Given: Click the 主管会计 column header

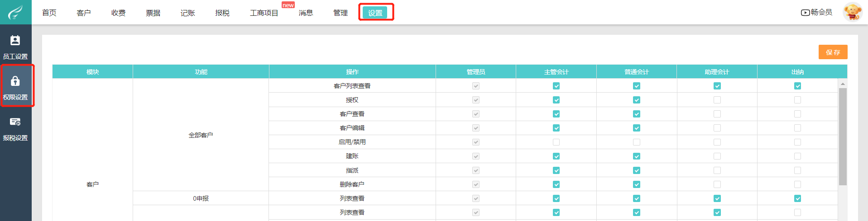Looking at the screenshot, I should (556, 72).
